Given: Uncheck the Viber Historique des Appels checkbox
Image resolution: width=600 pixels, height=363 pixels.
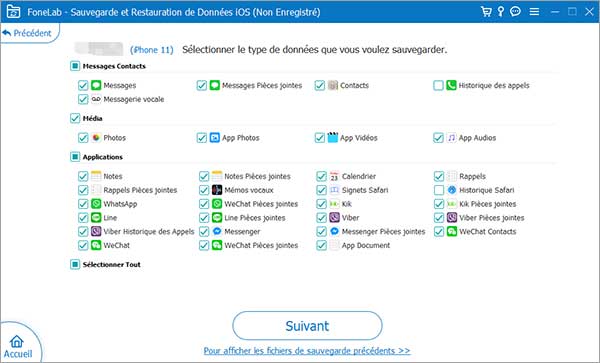Looking at the screenshot, I should click(x=83, y=231).
